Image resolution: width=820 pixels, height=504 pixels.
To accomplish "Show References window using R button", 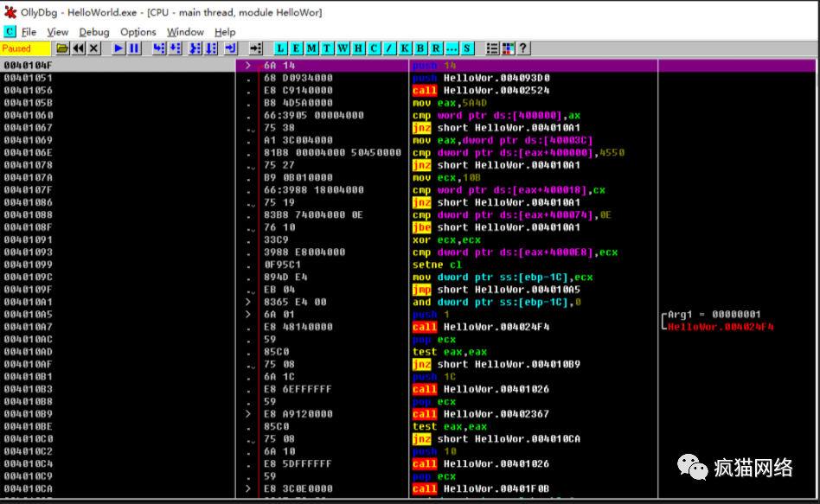I will pos(436,48).
